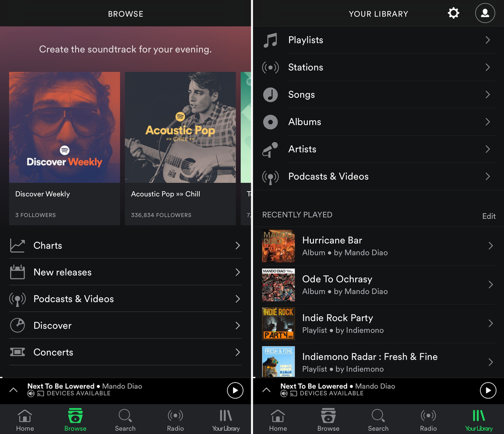
Task: Tap the devices available icons on Your Library screen
Action: pos(288,394)
